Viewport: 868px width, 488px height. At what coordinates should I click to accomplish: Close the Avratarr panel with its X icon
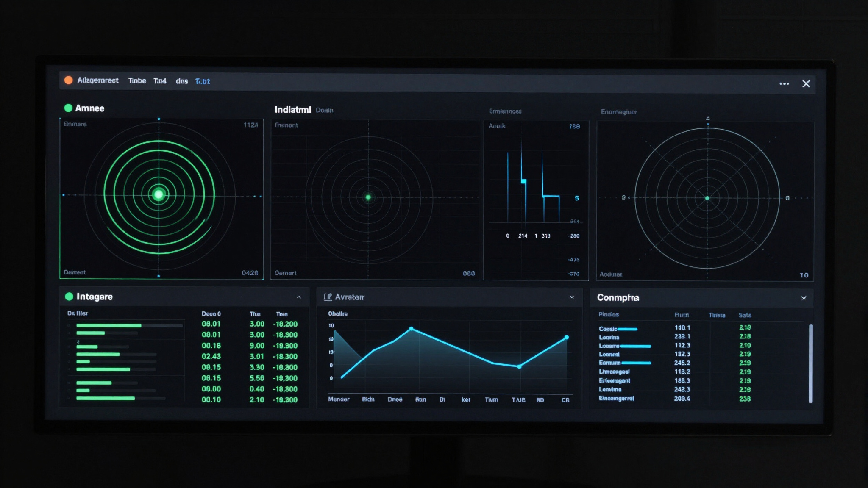(572, 297)
